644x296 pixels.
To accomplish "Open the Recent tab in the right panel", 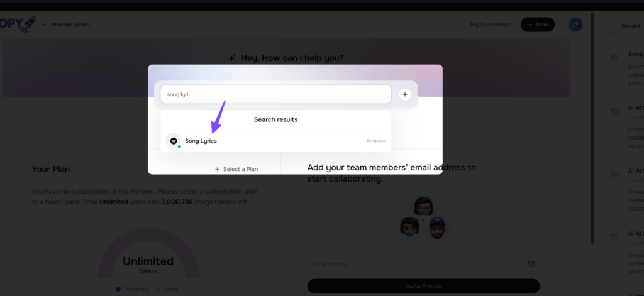I will pos(630,26).
